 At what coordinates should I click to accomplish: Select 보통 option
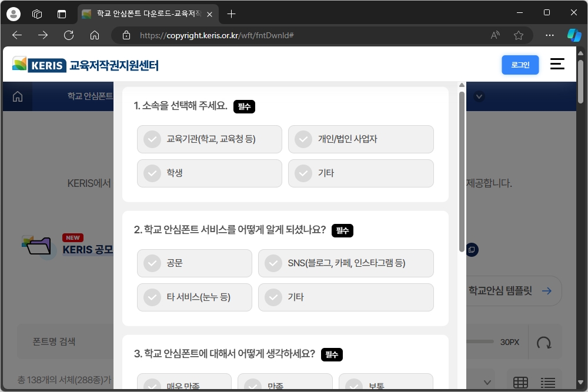click(x=386, y=382)
